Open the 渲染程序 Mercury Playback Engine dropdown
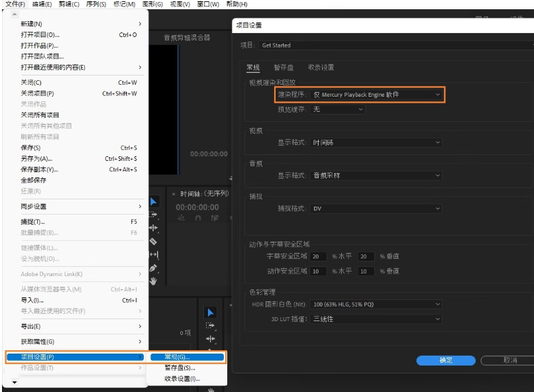Image resolution: width=534 pixels, height=392 pixels. point(376,95)
